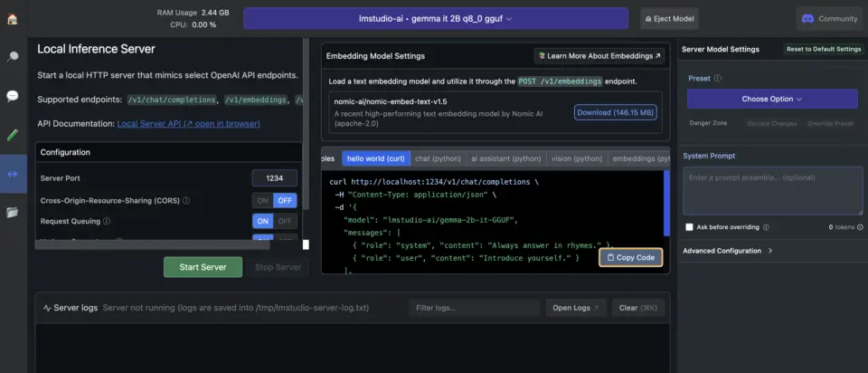Set Request Queuing to ON
Image resolution: width=868 pixels, height=373 pixels.
coord(263,221)
